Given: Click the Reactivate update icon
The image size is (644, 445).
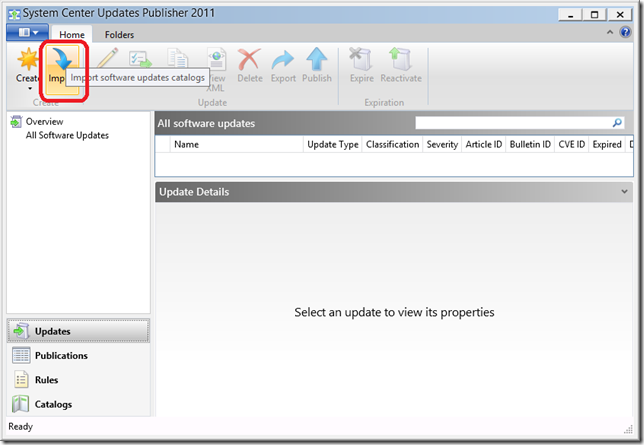Looking at the screenshot, I should [400, 59].
